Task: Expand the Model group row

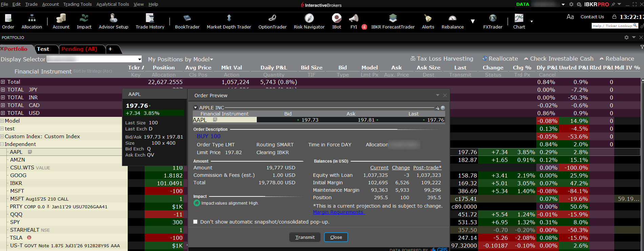Action: [x=2, y=121]
